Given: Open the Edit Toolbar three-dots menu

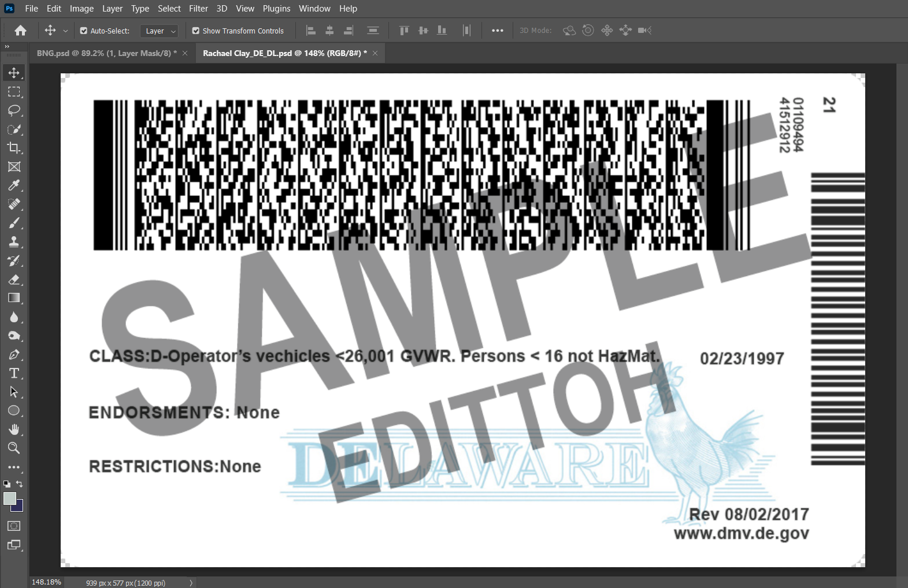Looking at the screenshot, I should coord(14,467).
